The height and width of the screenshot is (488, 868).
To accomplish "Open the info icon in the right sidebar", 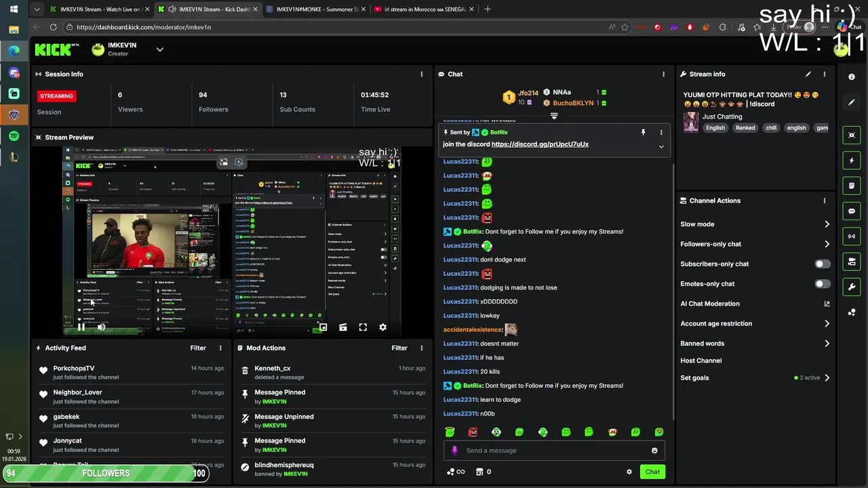I will coord(852,77).
